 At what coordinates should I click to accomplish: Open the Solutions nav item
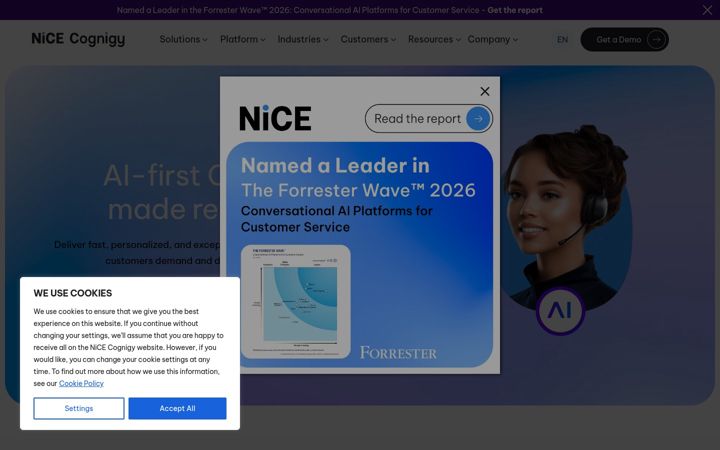[x=180, y=39]
